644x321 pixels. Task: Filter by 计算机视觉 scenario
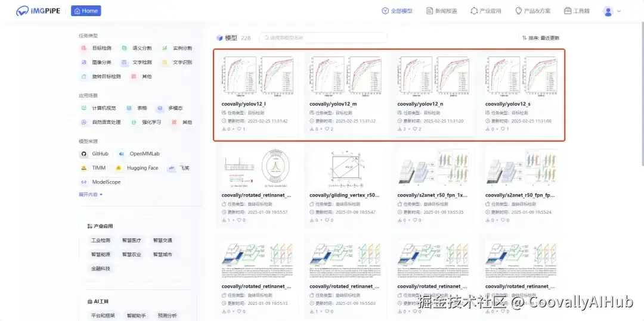click(x=98, y=108)
